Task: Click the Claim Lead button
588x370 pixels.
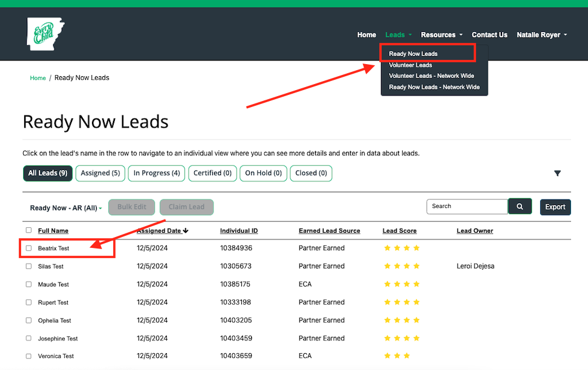Action: point(186,207)
